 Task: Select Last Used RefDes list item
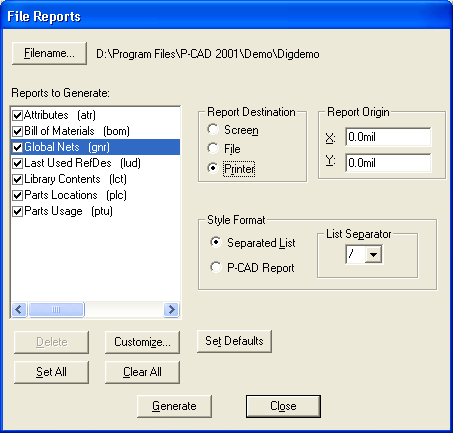(x=96, y=163)
